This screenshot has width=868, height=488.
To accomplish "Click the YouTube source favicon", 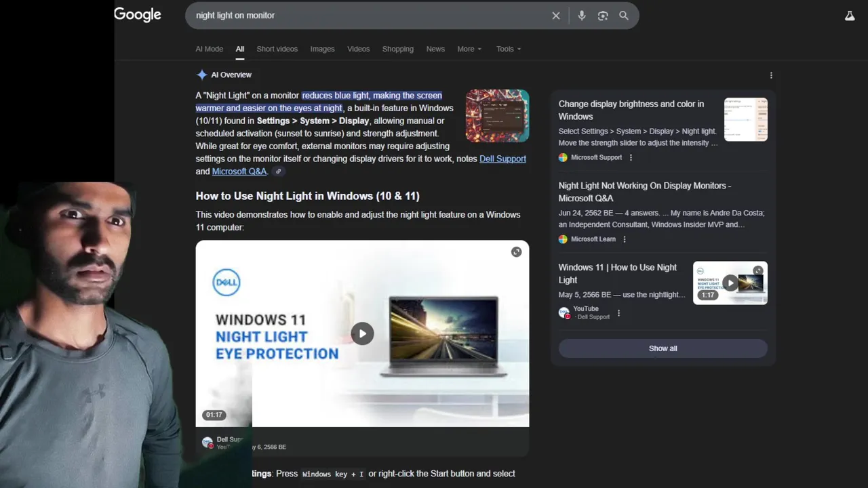I will tap(564, 312).
